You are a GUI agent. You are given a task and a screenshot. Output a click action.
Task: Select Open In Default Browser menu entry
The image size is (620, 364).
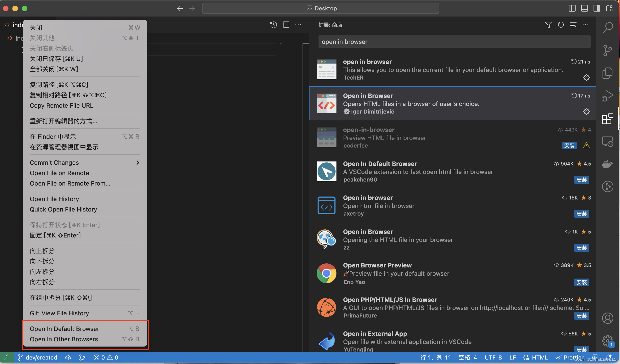coord(65,329)
